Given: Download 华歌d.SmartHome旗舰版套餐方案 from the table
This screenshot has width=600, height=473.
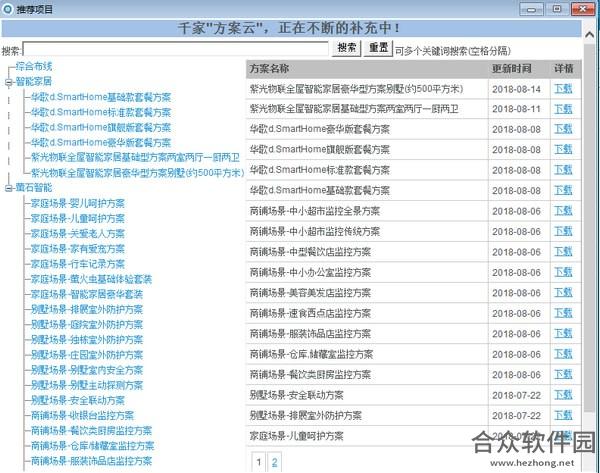Looking at the screenshot, I should point(563,150).
